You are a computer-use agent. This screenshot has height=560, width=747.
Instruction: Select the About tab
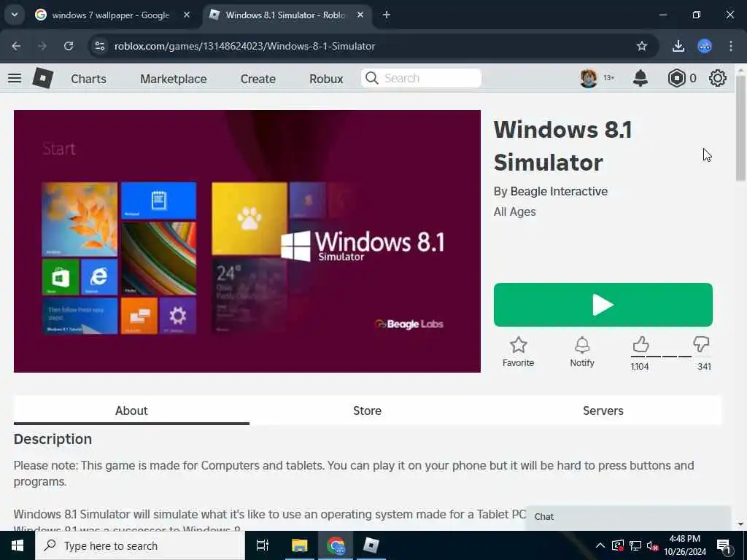pyautogui.click(x=131, y=411)
